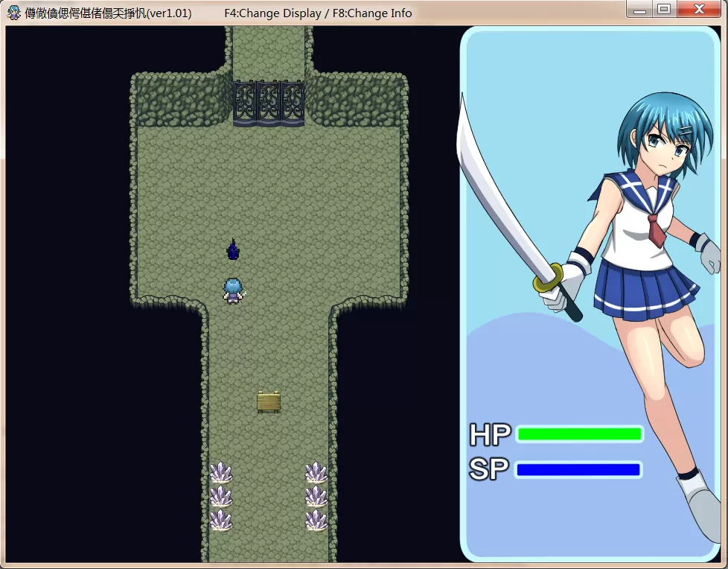Click the game's title bar app icon
The image size is (728, 569).
(13, 13)
